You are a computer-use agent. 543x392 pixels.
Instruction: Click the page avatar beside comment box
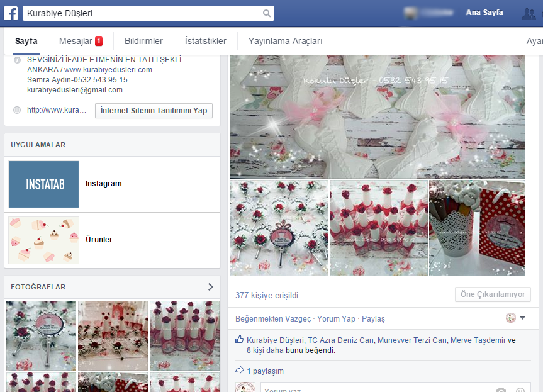pyautogui.click(x=245, y=387)
